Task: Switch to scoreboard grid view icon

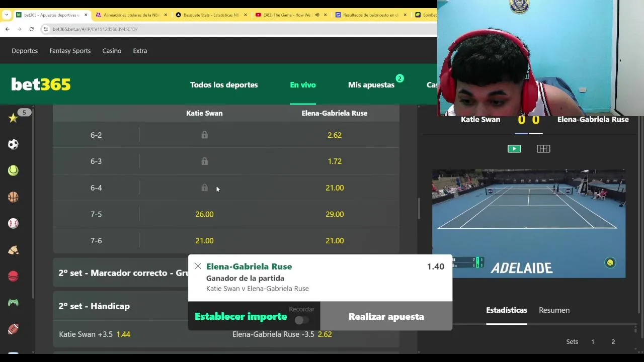Action: (x=543, y=149)
